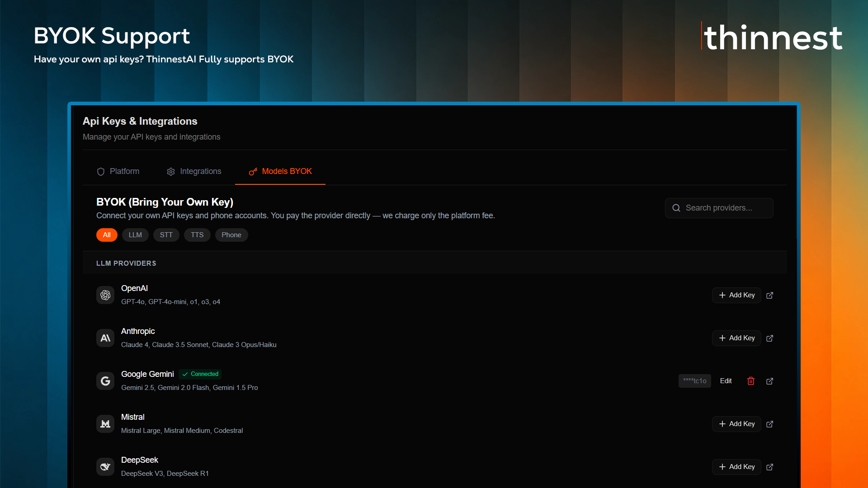Click the 'OpenAI' provider name

tap(134, 288)
